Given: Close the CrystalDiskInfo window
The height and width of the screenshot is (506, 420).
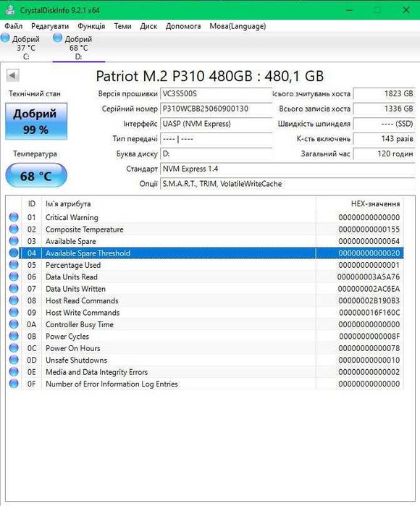Looking at the screenshot, I should (406, 10).
